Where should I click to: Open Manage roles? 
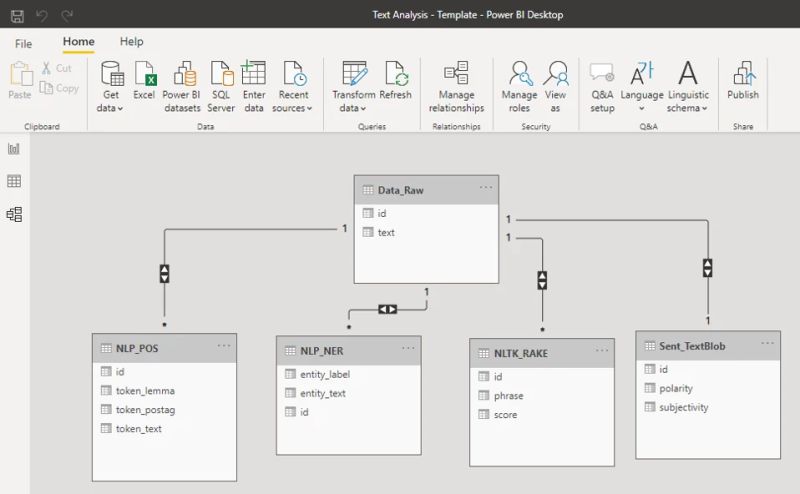519,87
